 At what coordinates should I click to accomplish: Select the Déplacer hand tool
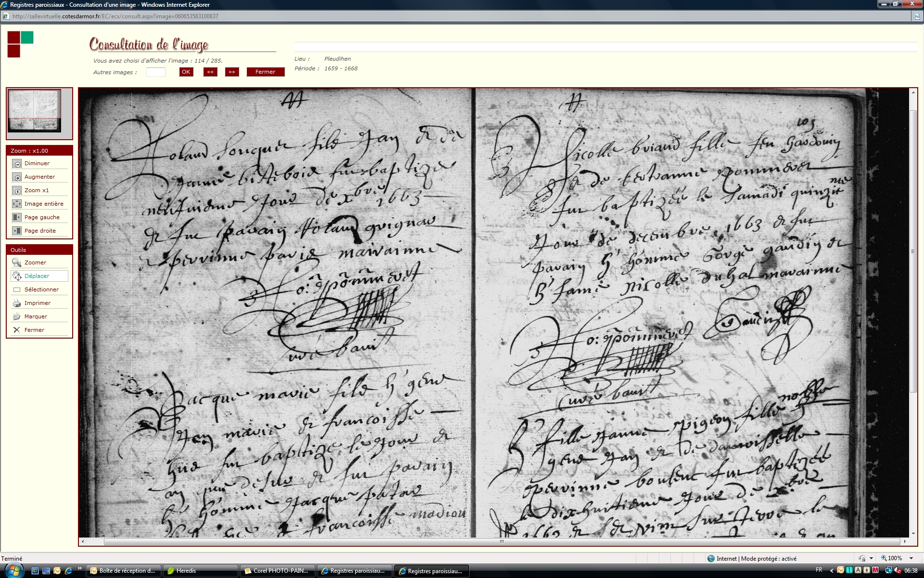click(x=17, y=276)
